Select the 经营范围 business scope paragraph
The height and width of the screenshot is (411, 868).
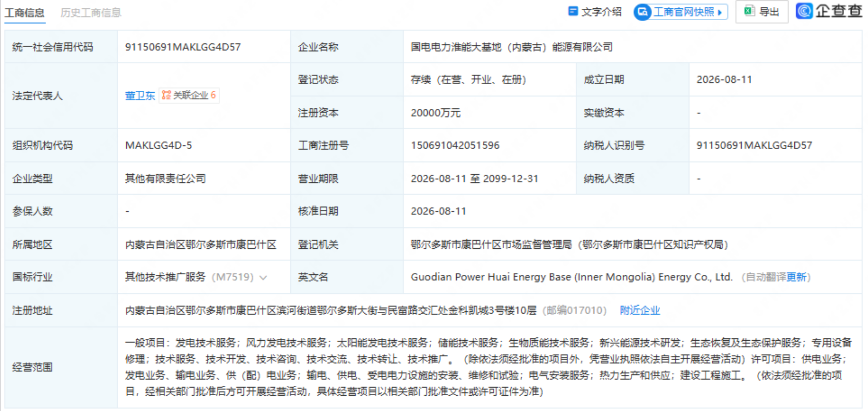[x=488, y=367]
